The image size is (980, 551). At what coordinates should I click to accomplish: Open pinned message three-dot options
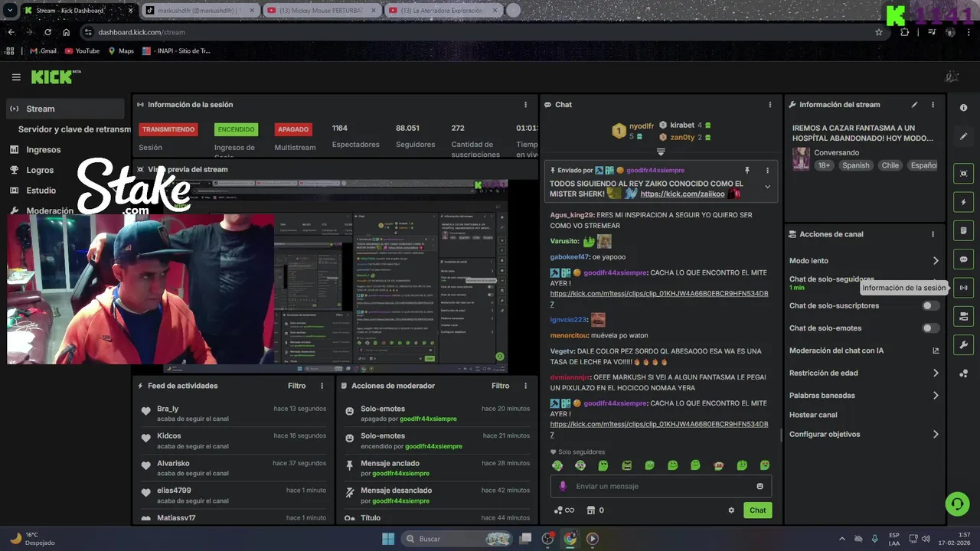pyautogui.click(x=767, y=171)
